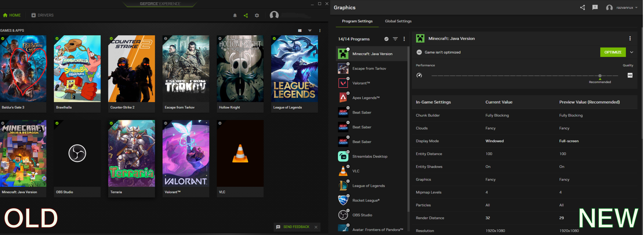Select Rocket League® in Programs list
644x235 pixels.
pos(372,200)
